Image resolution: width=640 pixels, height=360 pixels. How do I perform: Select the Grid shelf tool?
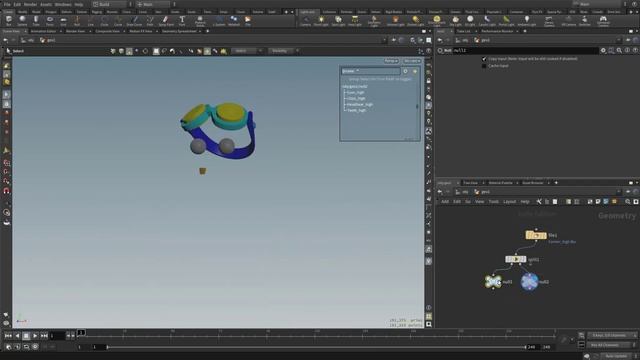pos(63,20)
